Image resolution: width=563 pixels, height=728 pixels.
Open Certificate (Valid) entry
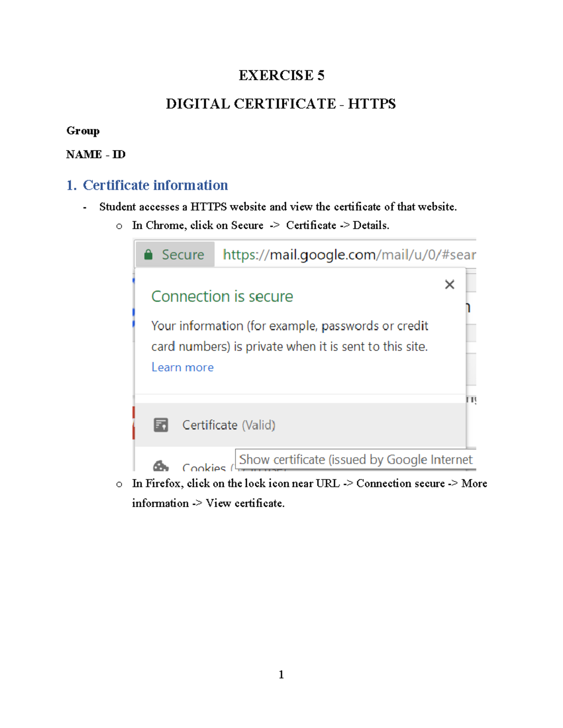point(300,425)
